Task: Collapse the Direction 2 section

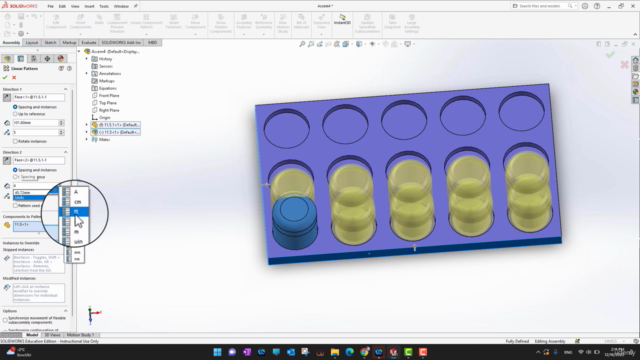Action: 65,152
